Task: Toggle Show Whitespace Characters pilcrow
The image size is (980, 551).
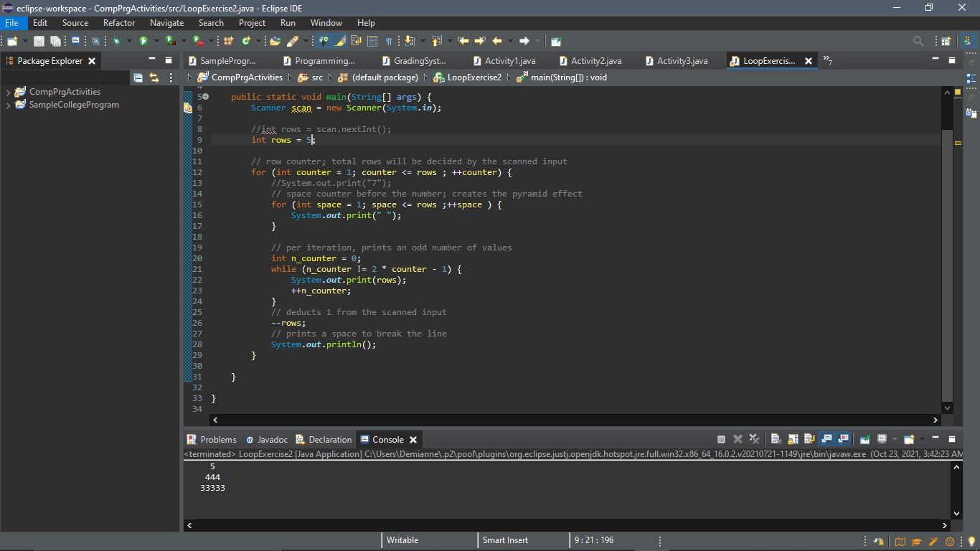Action: point(389,42)
